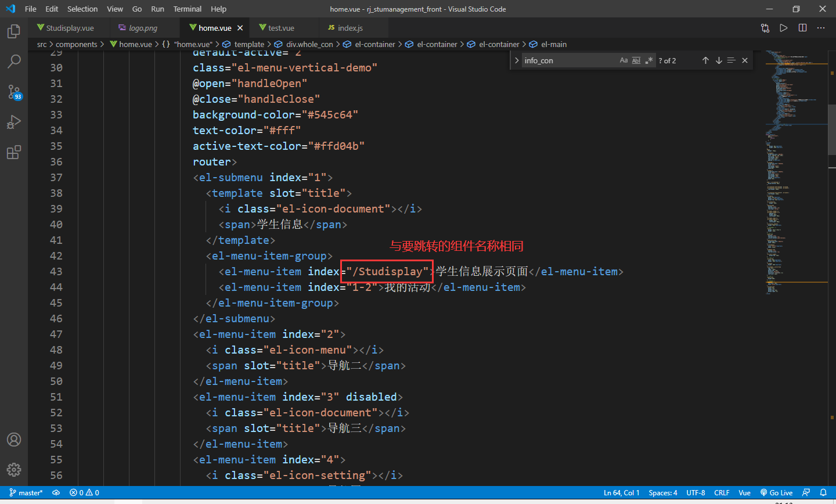Open Source Control view with 93 badge
This screenshot has width=836, height=504.
(x=14, y=92)
